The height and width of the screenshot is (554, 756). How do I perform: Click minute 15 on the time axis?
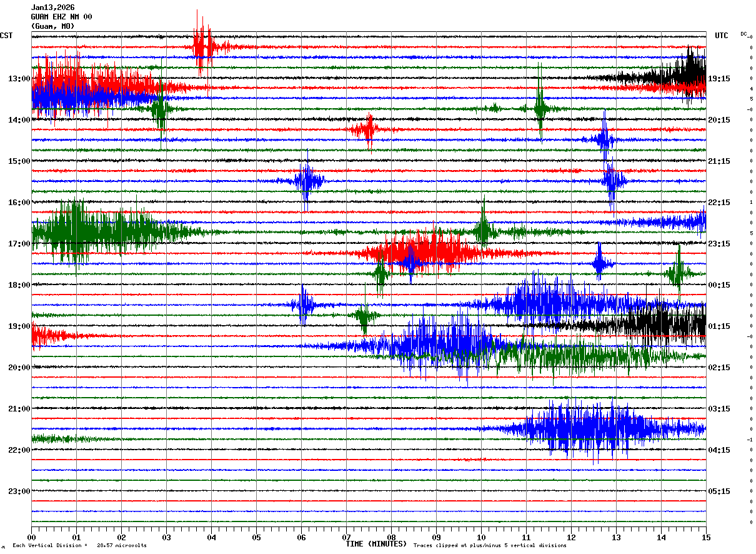706,537
